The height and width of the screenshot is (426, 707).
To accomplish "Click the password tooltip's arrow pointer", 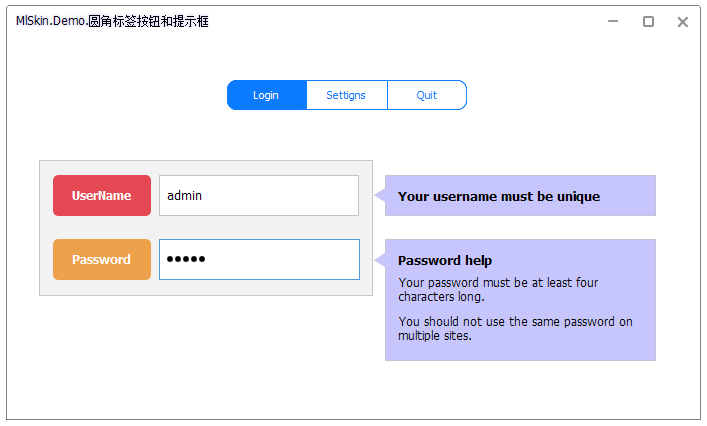I will point(380,260).
